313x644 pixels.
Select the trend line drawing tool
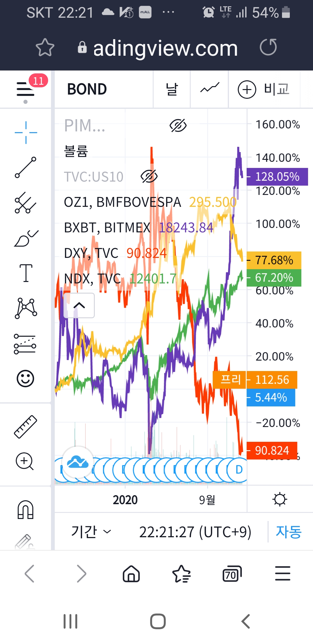(x=26, y=167)
